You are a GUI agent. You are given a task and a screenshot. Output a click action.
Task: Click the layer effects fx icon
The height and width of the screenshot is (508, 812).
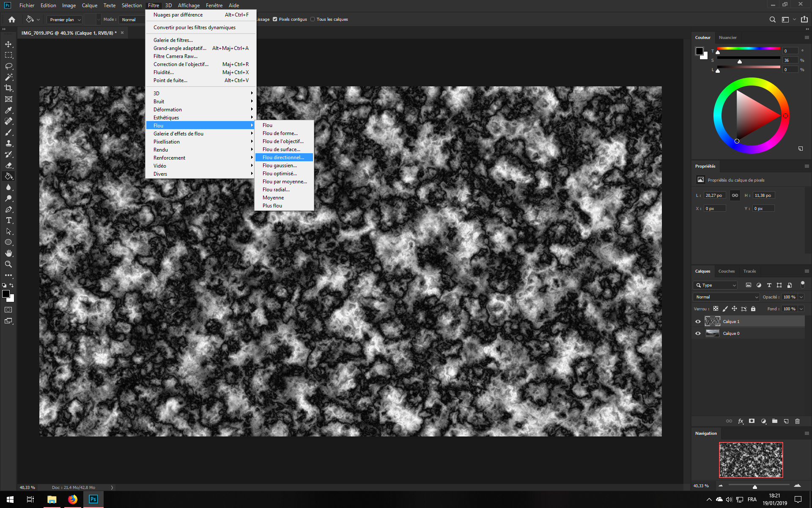[741, 421]
